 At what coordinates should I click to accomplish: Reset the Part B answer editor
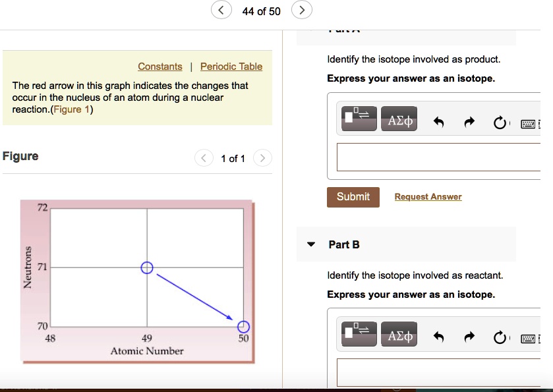500,338
